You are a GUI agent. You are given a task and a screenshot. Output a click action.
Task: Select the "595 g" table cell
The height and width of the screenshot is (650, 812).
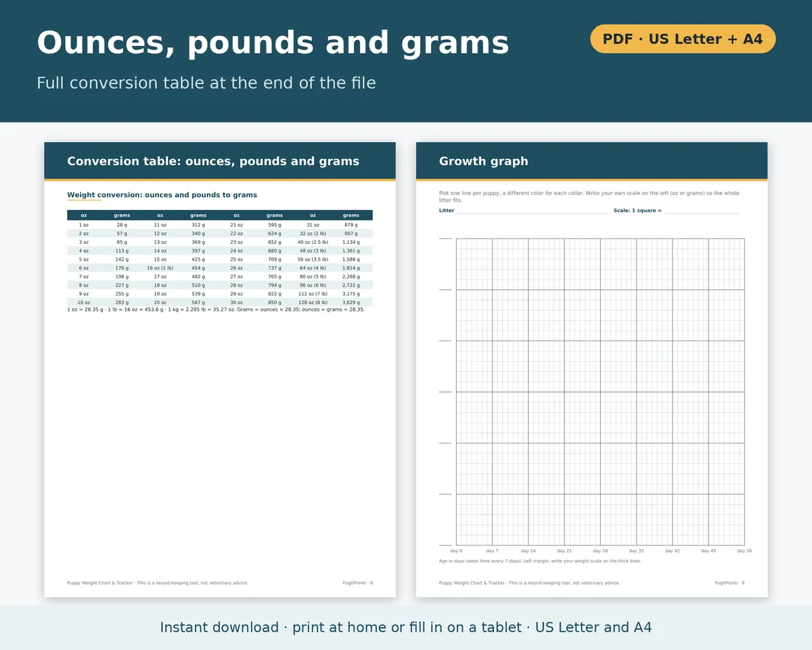pyautogui.click(x=275, y=225)
